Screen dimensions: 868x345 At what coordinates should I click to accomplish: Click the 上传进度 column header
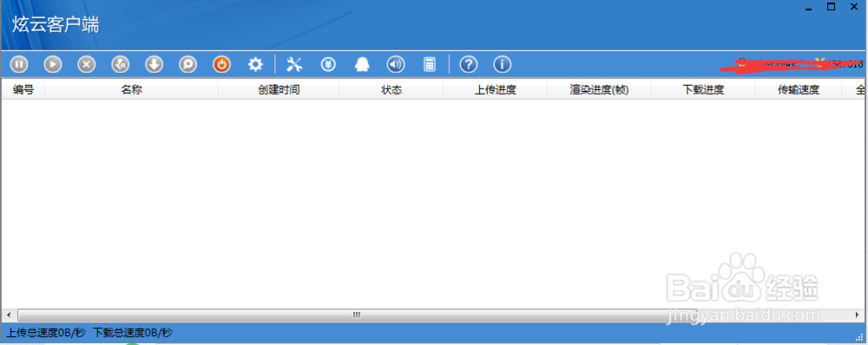pos(495,89)
